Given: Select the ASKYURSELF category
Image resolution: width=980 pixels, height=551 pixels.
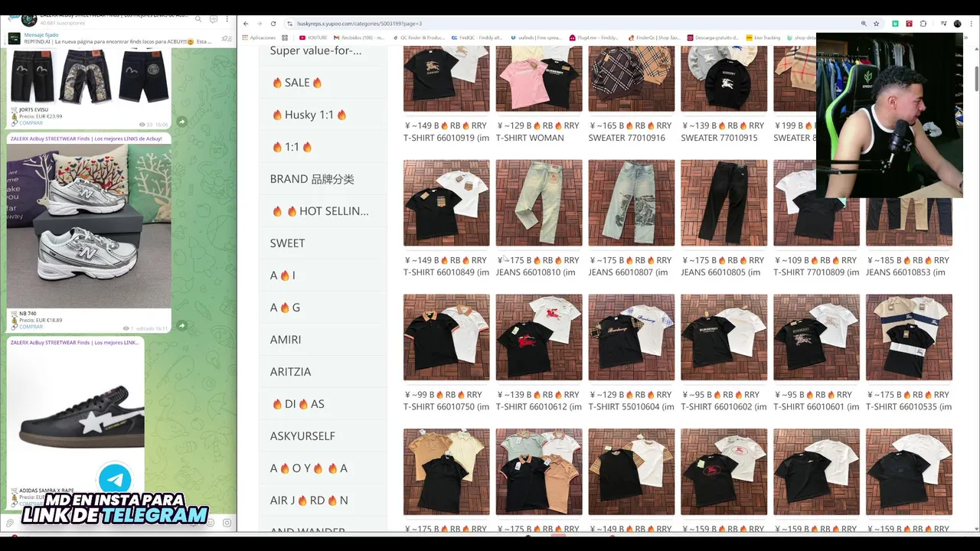Looking at the screenshot, I should pos(323,436).
